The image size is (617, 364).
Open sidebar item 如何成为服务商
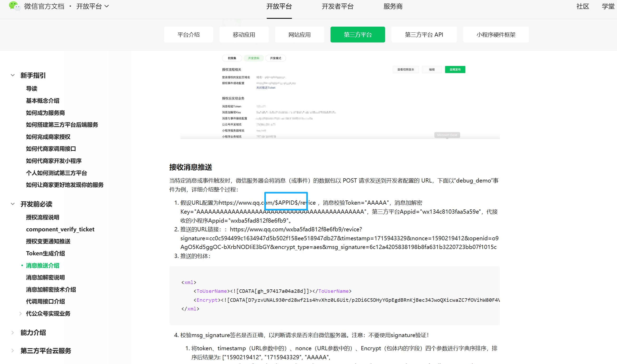pyautogui.click(x=45, y=113)
